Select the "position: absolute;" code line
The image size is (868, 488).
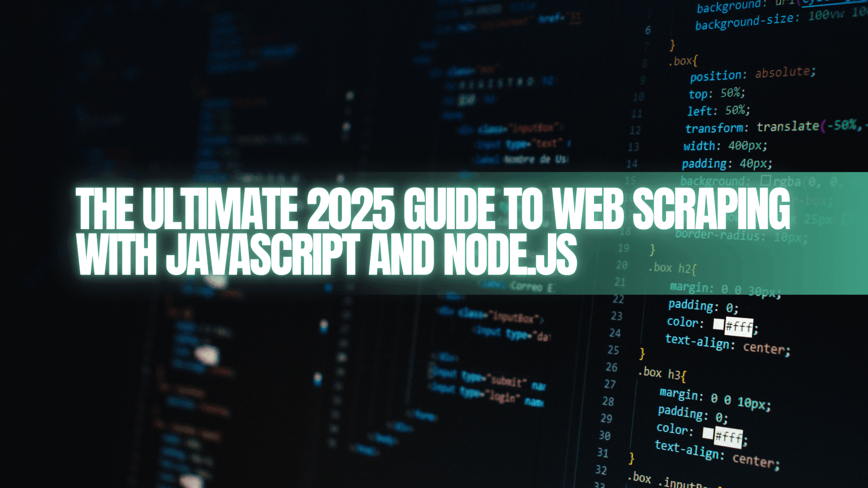753,74
